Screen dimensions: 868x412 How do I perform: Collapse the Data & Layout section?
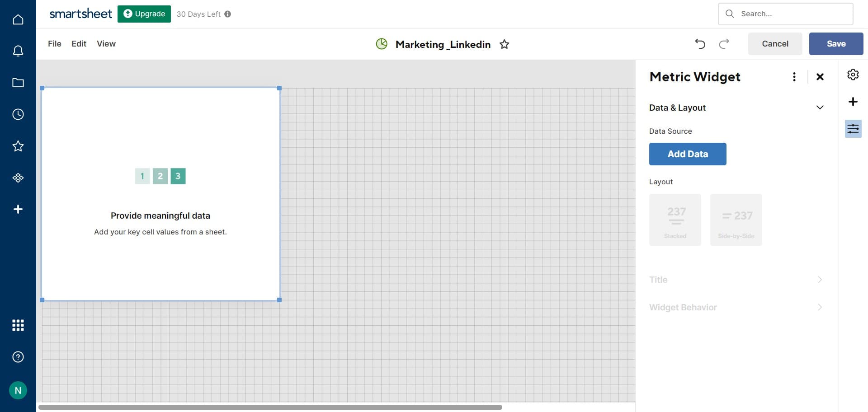(x=819, y=108)
